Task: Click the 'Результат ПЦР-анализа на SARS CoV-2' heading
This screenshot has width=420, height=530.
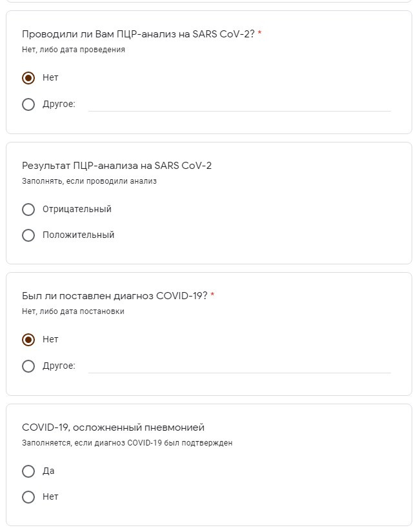Action: 117,166
